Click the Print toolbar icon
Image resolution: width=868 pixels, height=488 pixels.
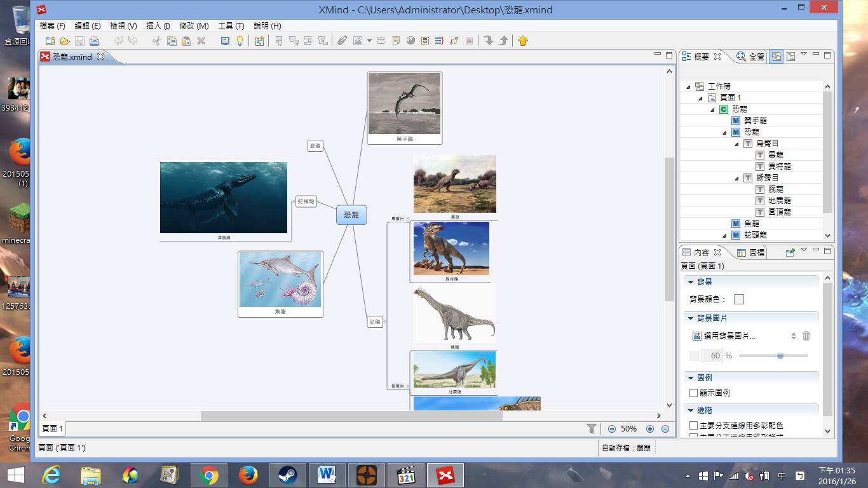[94, 41]
